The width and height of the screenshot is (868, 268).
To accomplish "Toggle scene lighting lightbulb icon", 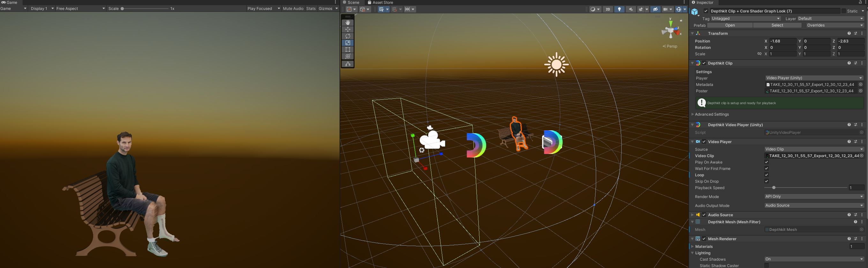I will 619,10.
